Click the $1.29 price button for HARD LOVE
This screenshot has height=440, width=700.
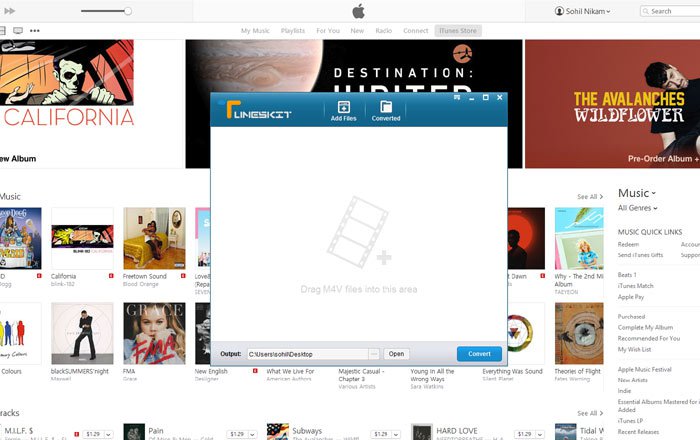525,434
